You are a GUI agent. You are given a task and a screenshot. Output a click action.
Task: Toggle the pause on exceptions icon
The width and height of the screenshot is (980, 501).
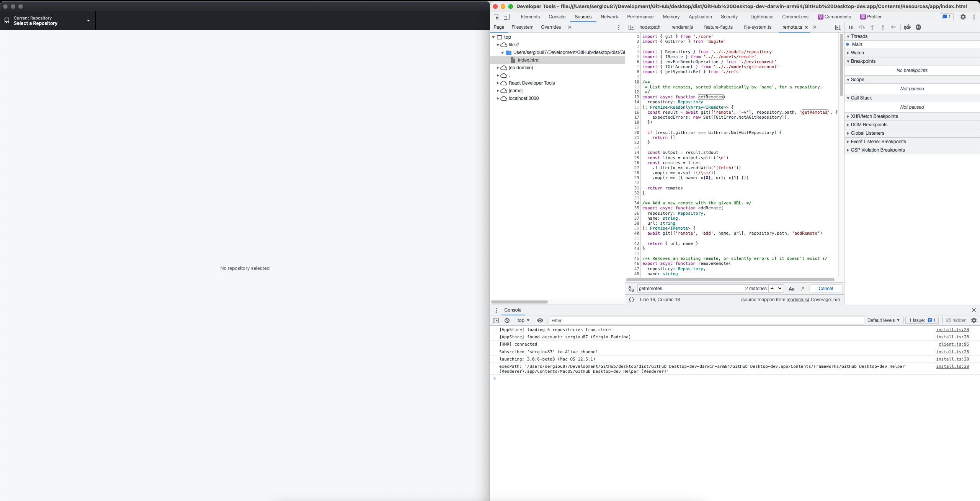click(918, 27)
